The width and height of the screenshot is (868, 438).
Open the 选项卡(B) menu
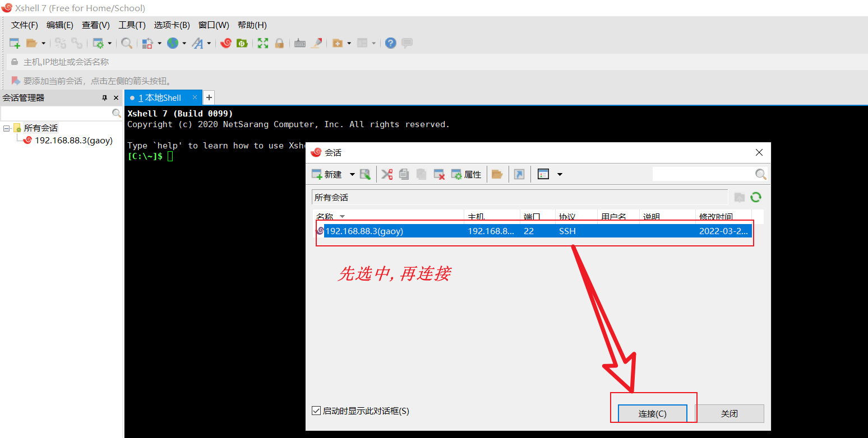point(172,25)
